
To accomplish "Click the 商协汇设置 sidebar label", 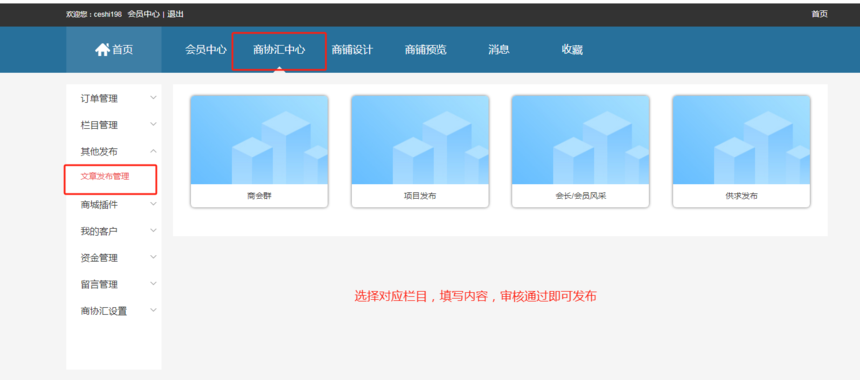I will pos(104,311).
